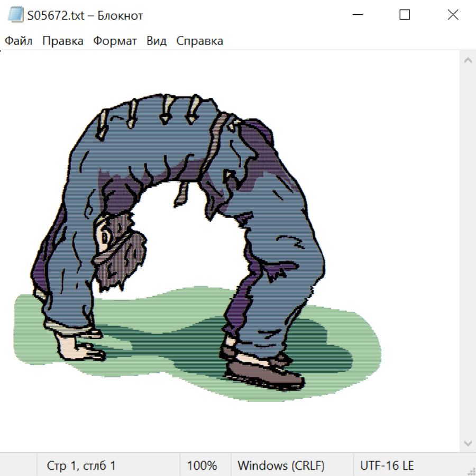Screen dimensions: 476x476
Task: Close the S05672.txt Notepad window
Action: click(453, 15)
